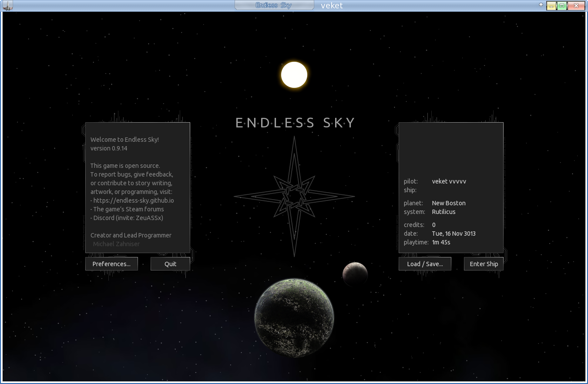The height and width of the screenshot is (384, 588).
Task: Click the credits value '0'
Action: pyautogui.click(x=433, y=225)
